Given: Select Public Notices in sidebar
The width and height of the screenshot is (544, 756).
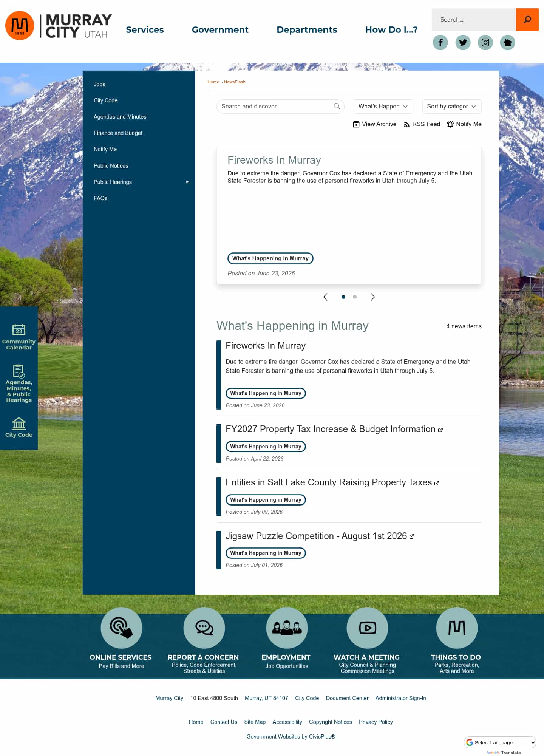Looking at the screenshot, I should click(111, 166).
